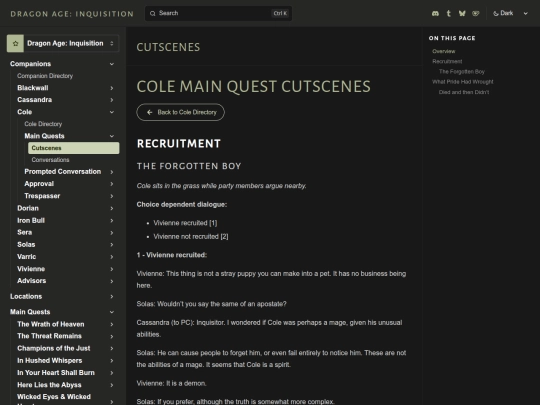This screenshot has height=405, width=540.
Task: Expand the Approval chevron
Action: [x=112, y=184]
